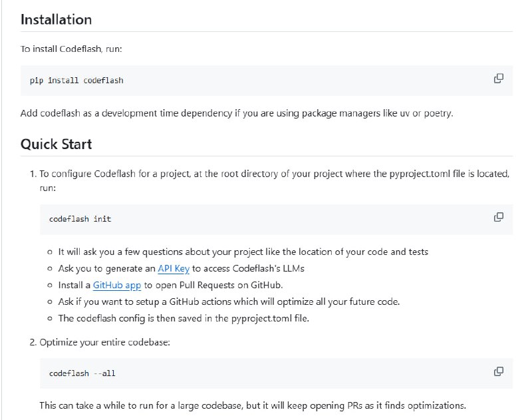Click the copy icon in the Installation code block

coord(497,79)
